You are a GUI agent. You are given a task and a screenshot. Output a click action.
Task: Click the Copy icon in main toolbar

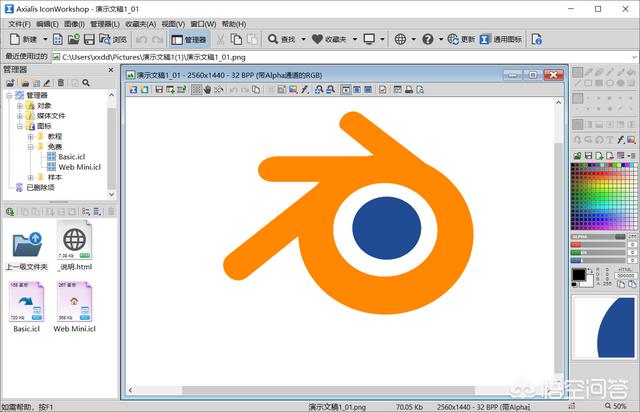click(236, 39)
